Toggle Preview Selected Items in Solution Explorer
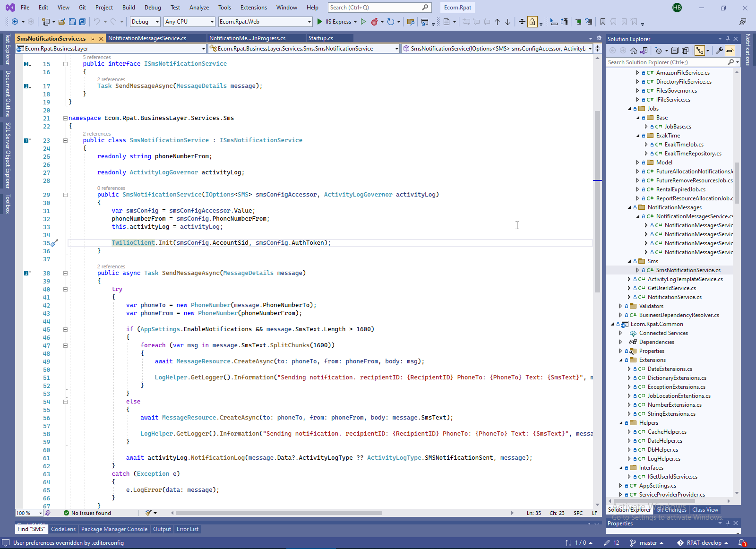 (x=730, y=51)
